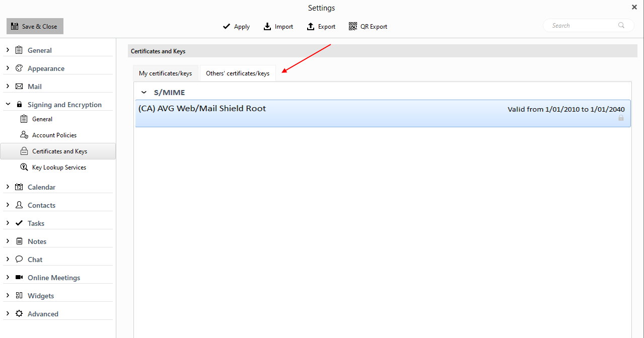Click the Notes page icon
The image size is (644, 338).
tap(19, 241)
